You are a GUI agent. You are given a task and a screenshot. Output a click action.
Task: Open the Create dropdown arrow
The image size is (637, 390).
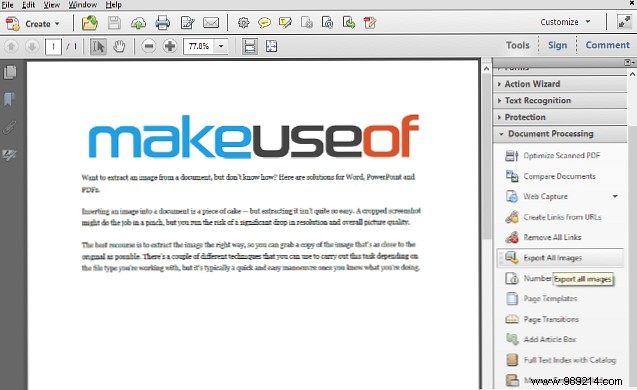click(57, 24)
